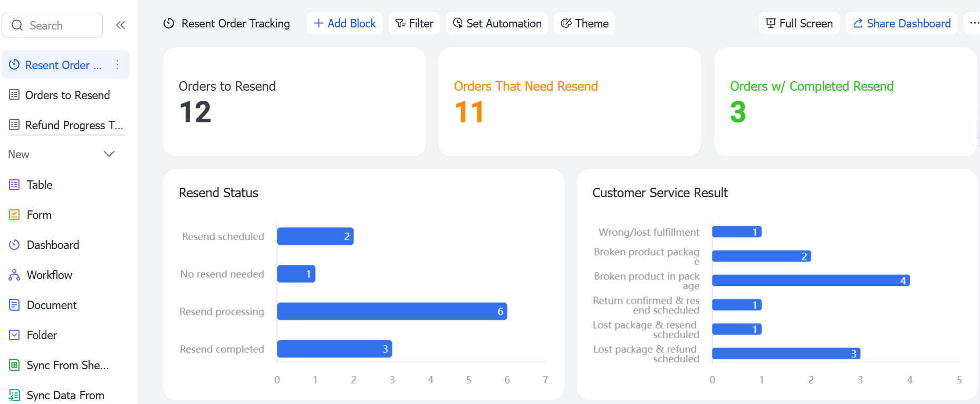980x404 pixels.
Task: Enter Full Screen mode
Action: (x=799, y=23)
